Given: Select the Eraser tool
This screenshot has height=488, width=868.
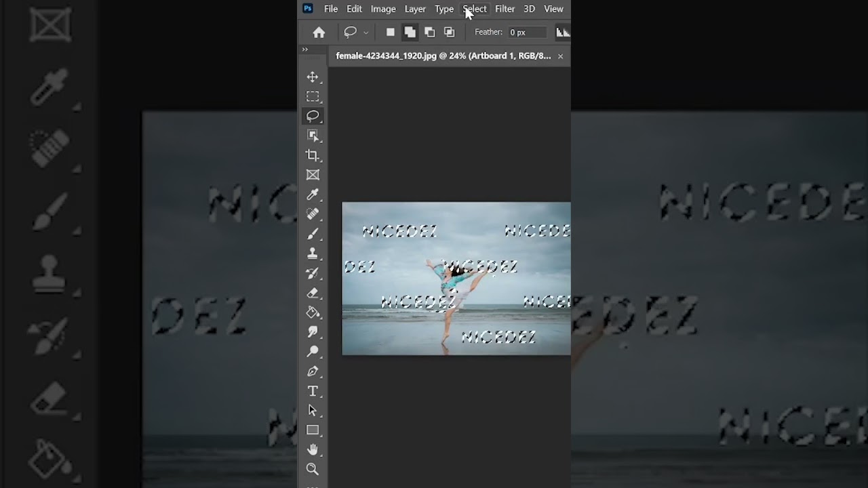Looking at the screenshot, I should click(x=313, y=293).
